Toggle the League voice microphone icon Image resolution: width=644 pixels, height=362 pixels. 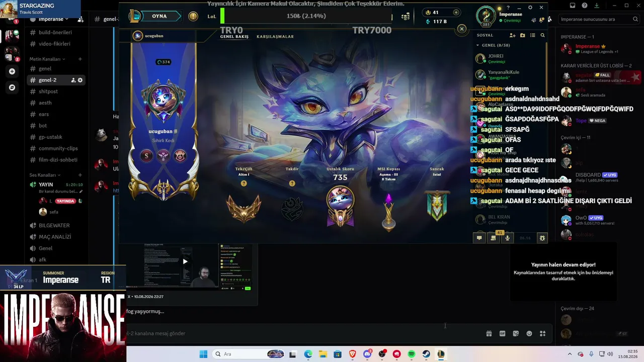[x=507, y=238]
